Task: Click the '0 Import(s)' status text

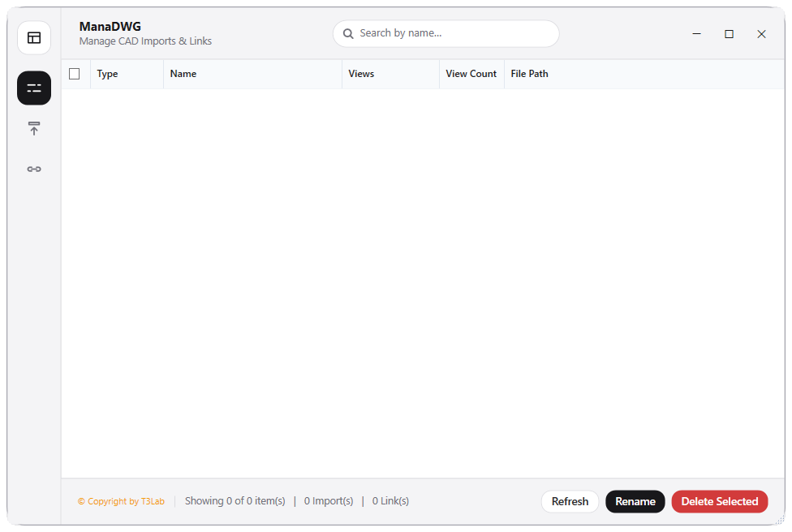Action: [x=329, y=500]
